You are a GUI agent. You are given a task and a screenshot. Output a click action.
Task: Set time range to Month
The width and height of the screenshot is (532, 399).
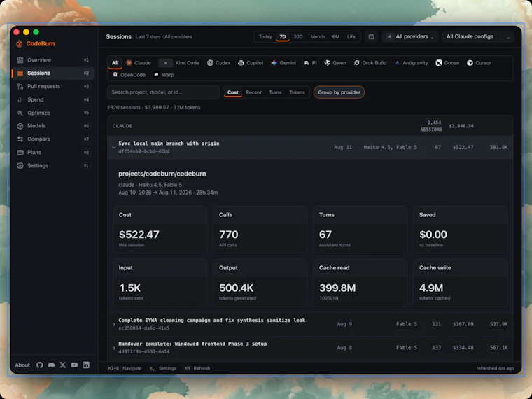coord(318,36)
